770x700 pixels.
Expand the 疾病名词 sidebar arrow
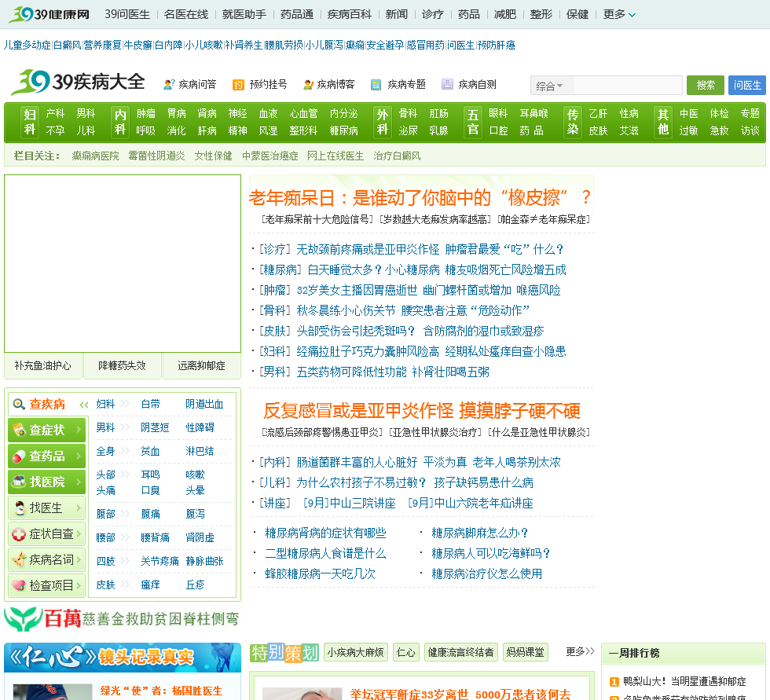pyautogui.click(x=79, y=559)
